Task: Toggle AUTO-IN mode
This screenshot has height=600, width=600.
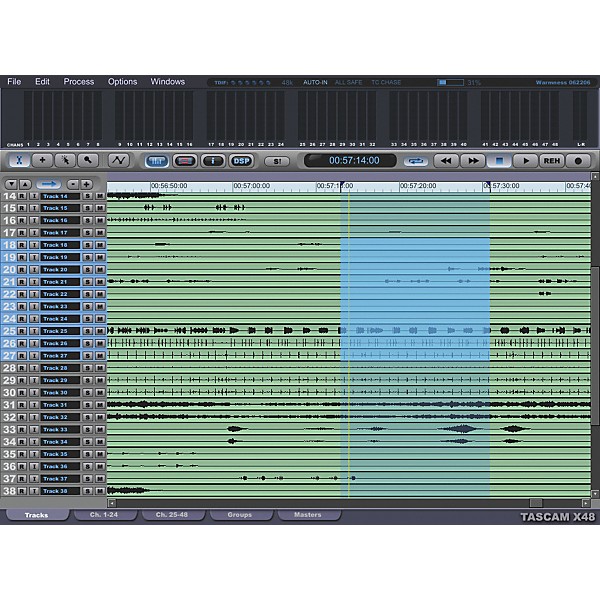Action: 315,82
